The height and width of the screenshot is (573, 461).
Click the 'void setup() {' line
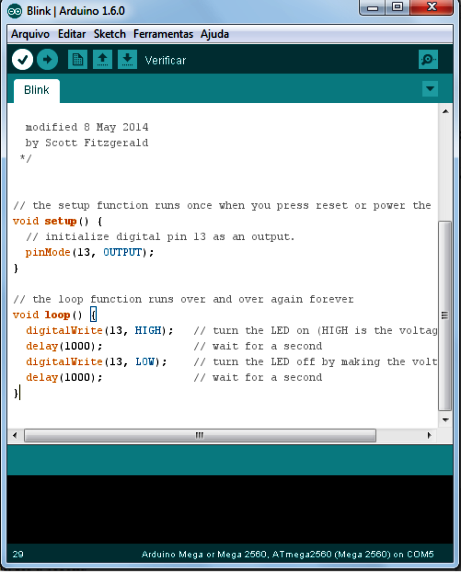point(58,221)
